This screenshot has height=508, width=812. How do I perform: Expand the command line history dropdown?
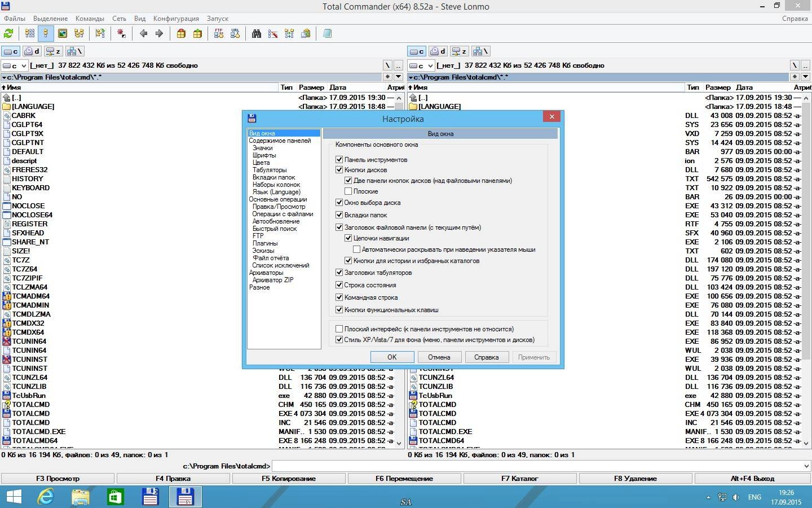(x=805, y=466)
